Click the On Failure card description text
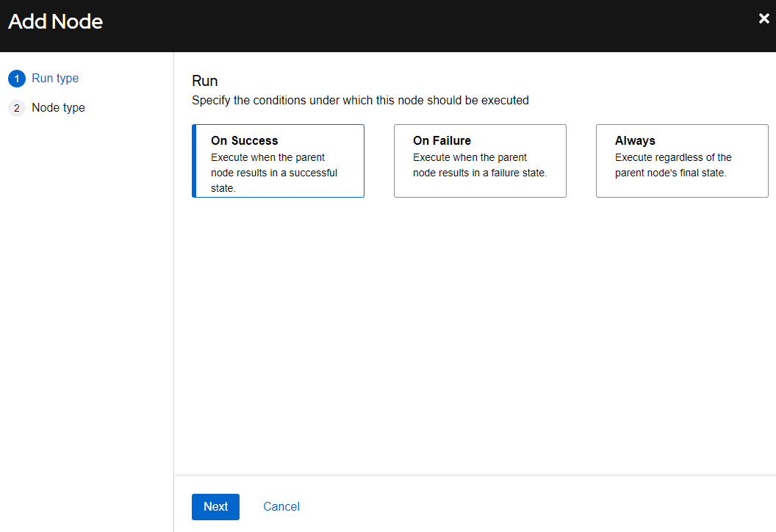 [x=479, y=165]
